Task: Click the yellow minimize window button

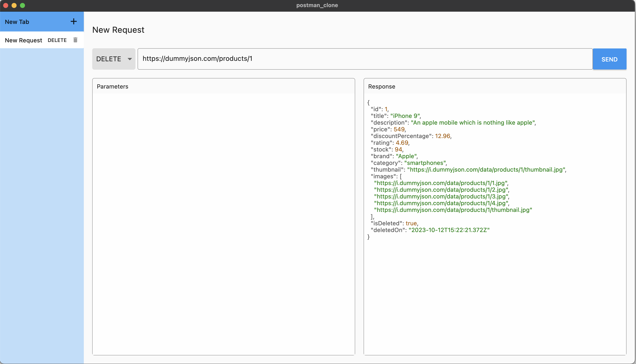Action: point(14,5)
